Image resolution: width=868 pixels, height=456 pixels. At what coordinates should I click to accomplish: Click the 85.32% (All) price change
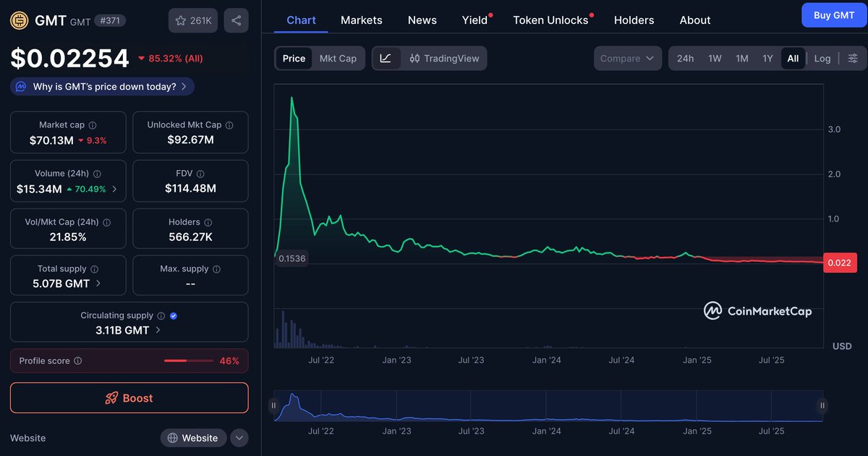(x=170, y=58)
